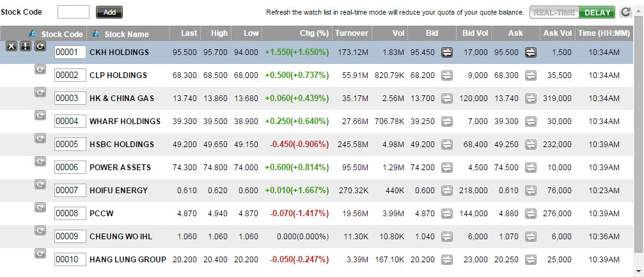644x277 pixels.
Task: Click the exclamation alert icon for CKH HOLDINGS
Action: pyautogui.click(x=26, y=47)
